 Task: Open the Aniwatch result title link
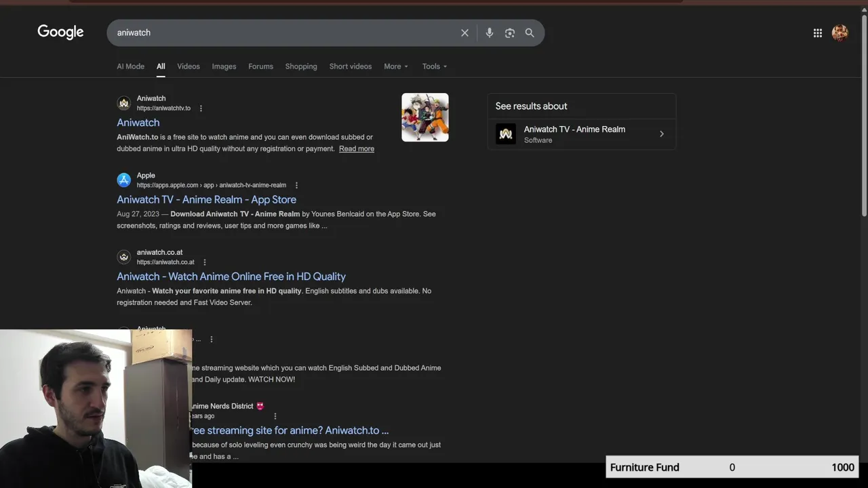point(138,123)
